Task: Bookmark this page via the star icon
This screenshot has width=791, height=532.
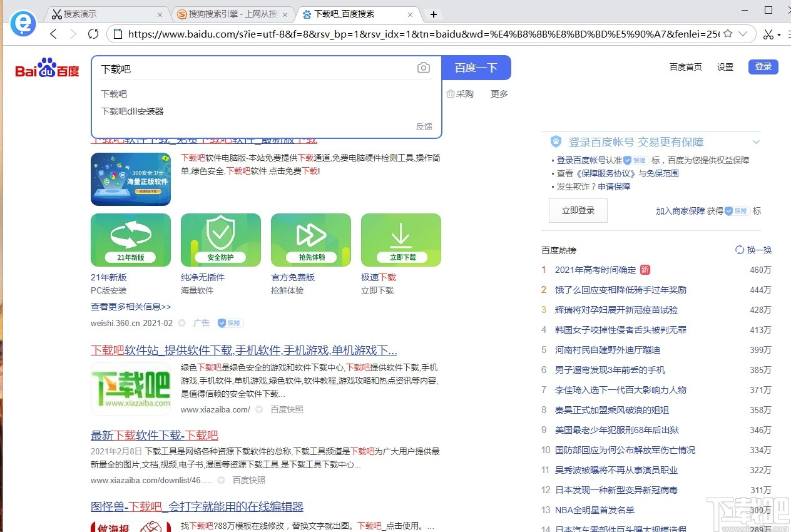Action: pos(728,35)
